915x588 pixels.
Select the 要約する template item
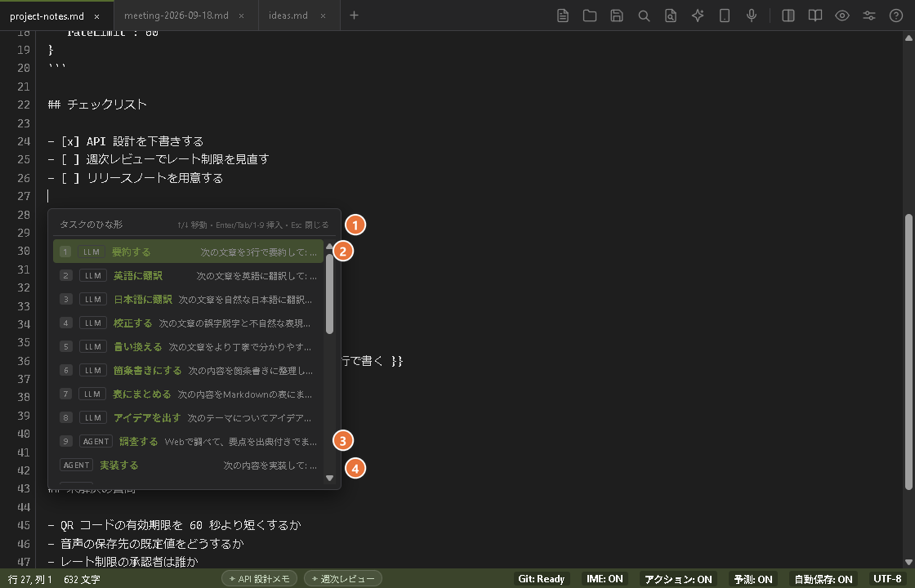pos(188,252)
